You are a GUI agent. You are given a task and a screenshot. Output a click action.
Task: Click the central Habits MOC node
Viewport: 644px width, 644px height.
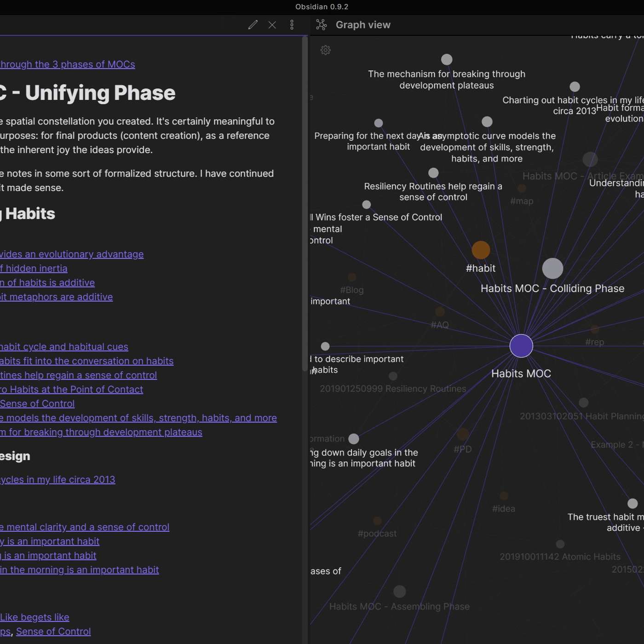pyautogui.click(x=521, y=346)
